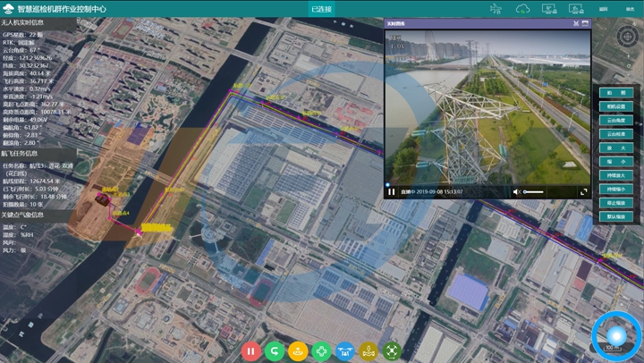Click the 拍照 (take photo) button
Image resolution: width=644 pixels, height=363 pixels.
pos(616,93)
